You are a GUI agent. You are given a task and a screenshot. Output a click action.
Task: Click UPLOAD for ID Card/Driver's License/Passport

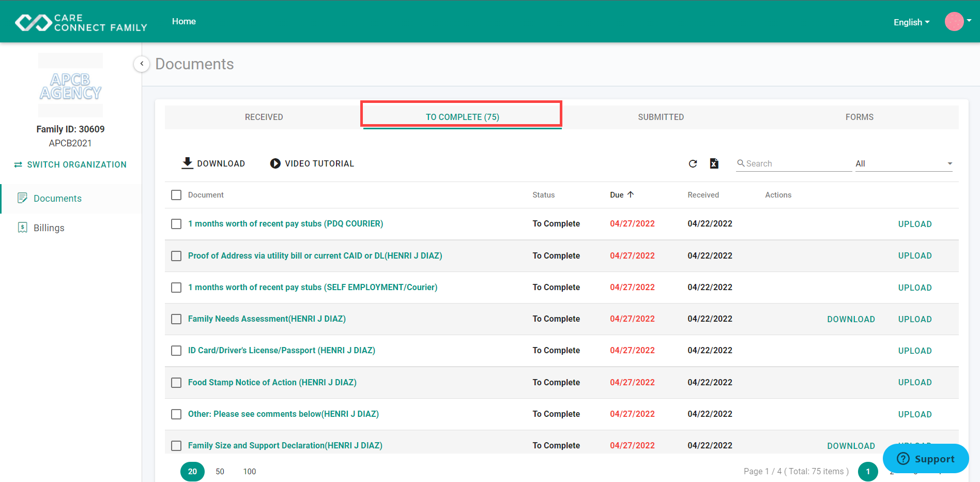click(915, 351)
